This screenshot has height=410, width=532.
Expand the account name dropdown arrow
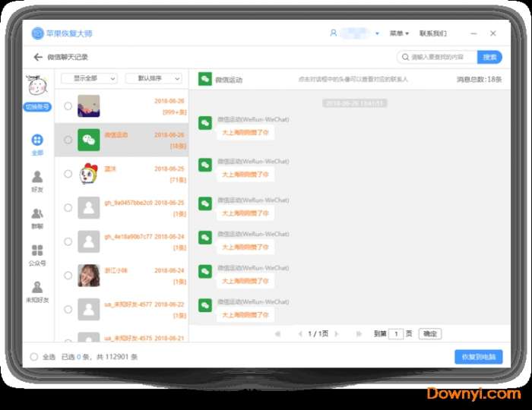click(377, 33)
